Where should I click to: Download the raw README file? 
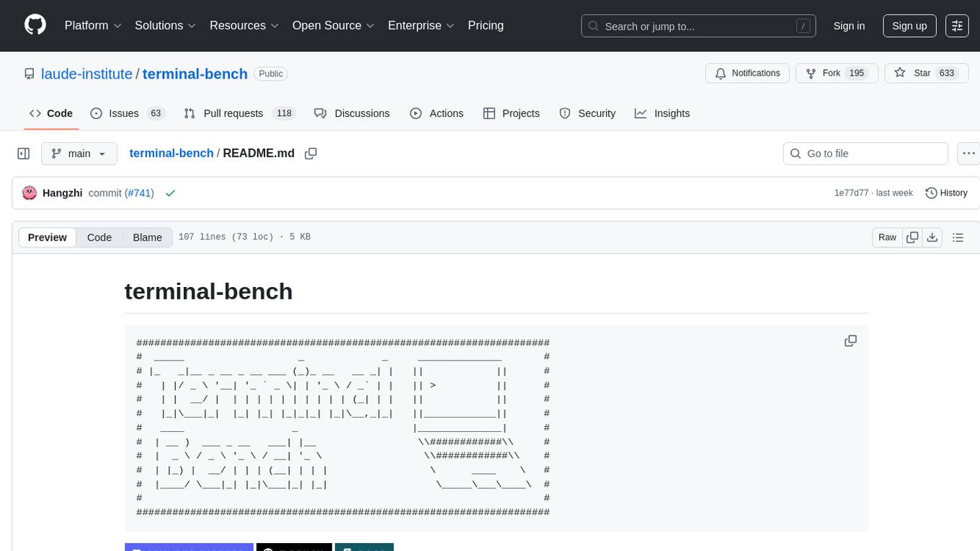[932, 237]
